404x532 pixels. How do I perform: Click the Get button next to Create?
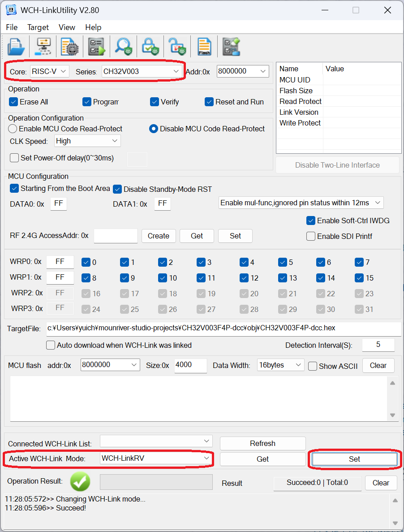(x=197, y=236)
